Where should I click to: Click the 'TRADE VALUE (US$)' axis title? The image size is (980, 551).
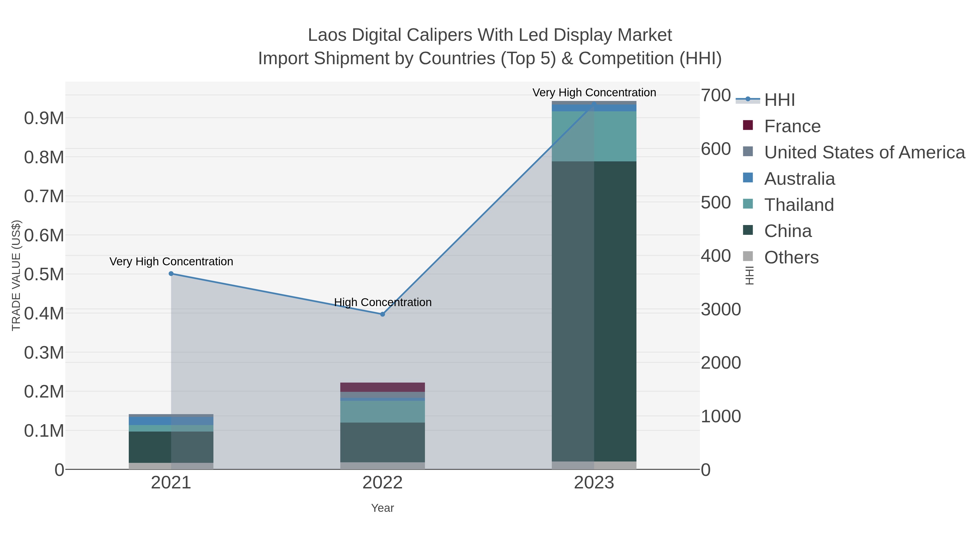(x=16, y=275)
